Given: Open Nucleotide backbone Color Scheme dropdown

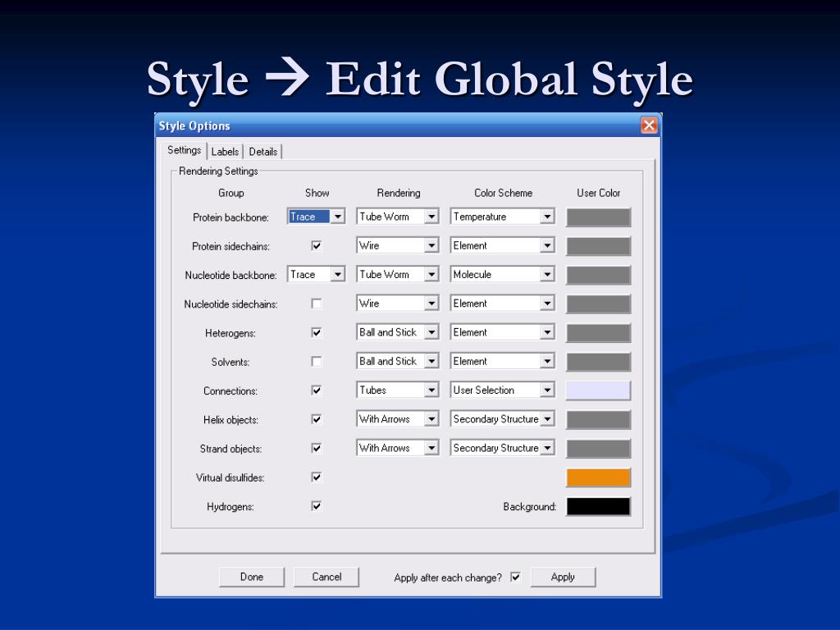Looking at the screenshot, I should pyautogui.click(x=502, y=274).
